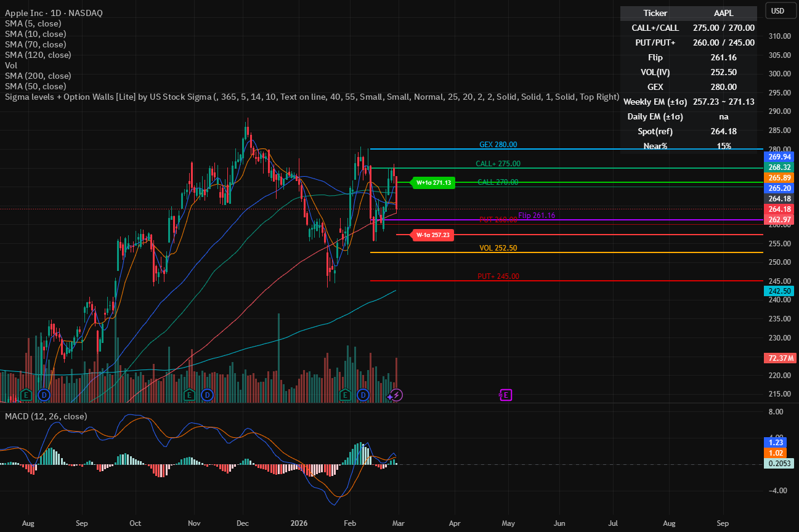Click the SMA (120, close) legend entry

click(38, 55)
